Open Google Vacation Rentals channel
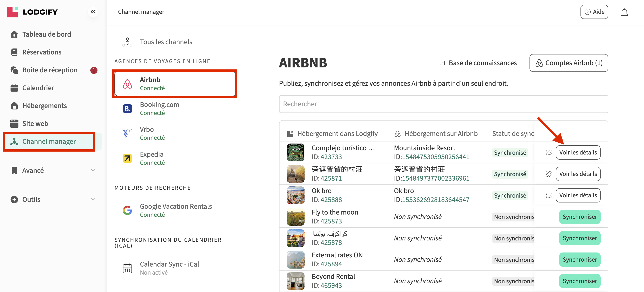 tap(176, 210)
